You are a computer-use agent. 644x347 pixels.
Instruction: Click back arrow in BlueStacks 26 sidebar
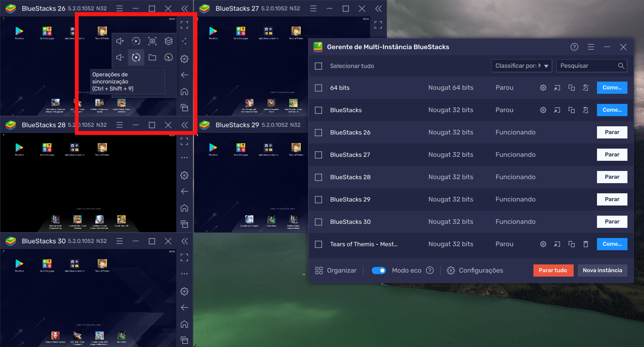(x=184, y=75)
